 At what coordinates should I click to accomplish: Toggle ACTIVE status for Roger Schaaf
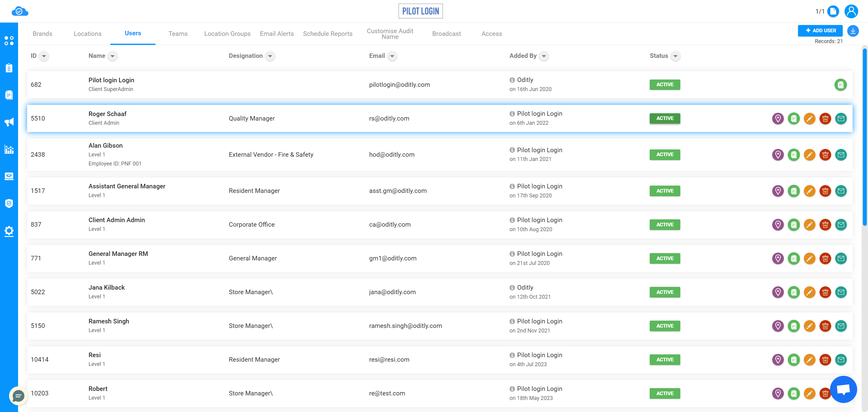[664, 118]
